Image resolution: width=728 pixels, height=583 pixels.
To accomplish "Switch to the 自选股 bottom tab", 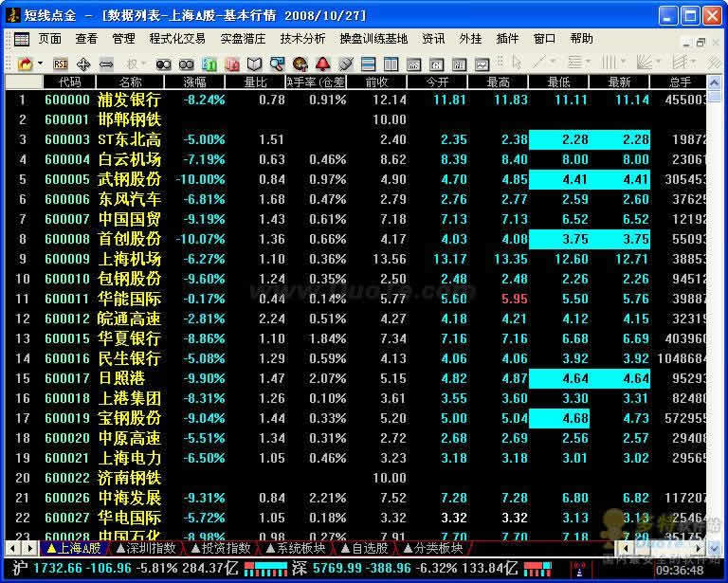I will (365, 549).
